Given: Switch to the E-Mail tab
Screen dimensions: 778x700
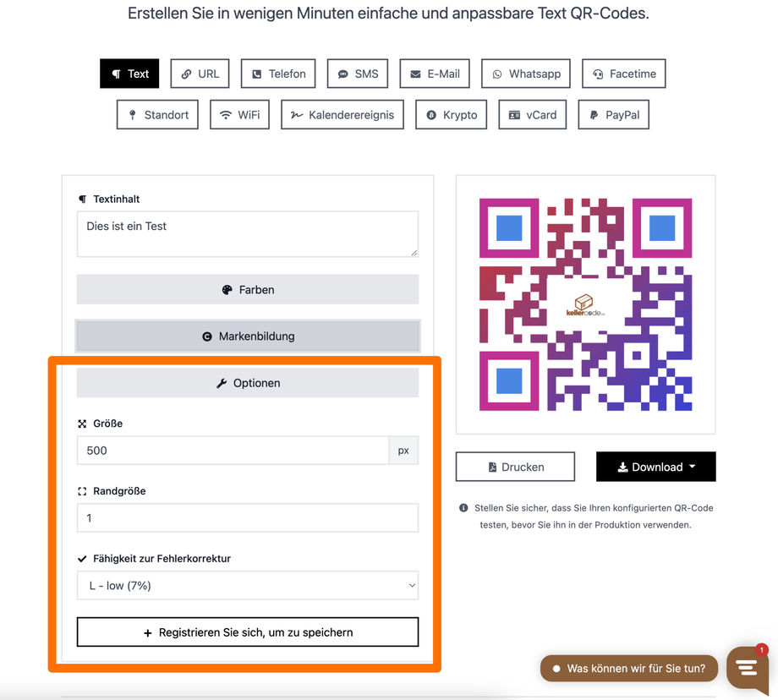Looking at the screenshot, I should [x=435, y=74].
